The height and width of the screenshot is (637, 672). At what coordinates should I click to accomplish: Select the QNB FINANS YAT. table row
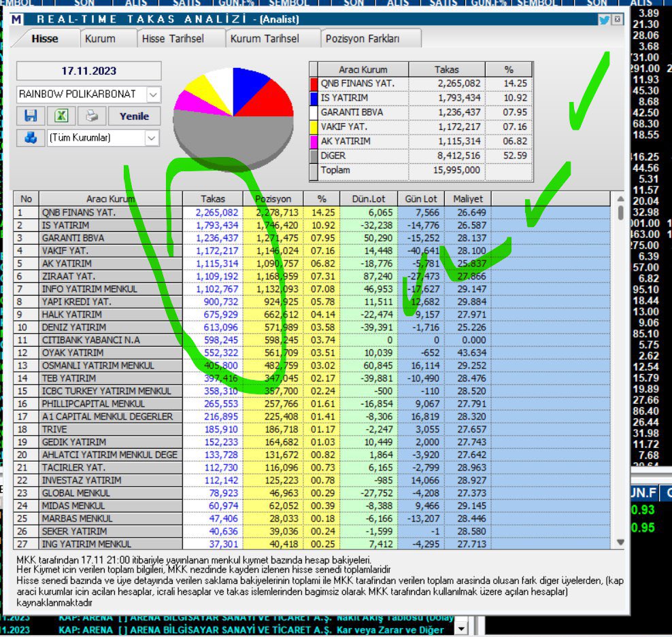(312, 213)
